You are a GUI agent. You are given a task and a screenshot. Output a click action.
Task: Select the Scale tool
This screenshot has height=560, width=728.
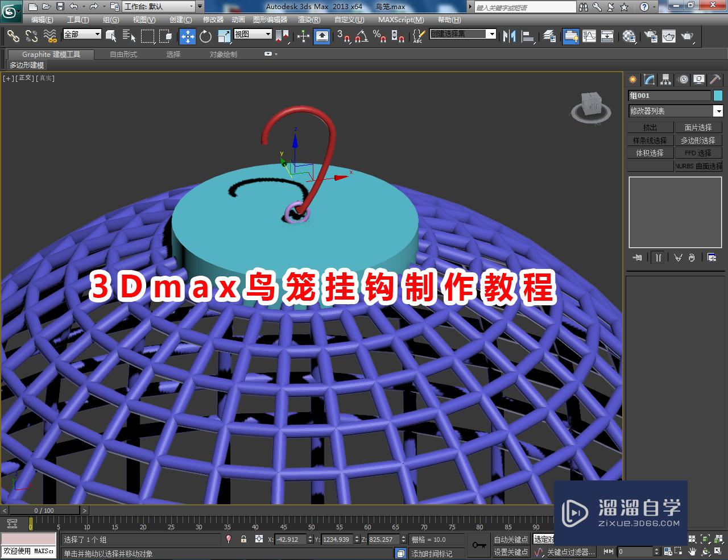[224, 36]
